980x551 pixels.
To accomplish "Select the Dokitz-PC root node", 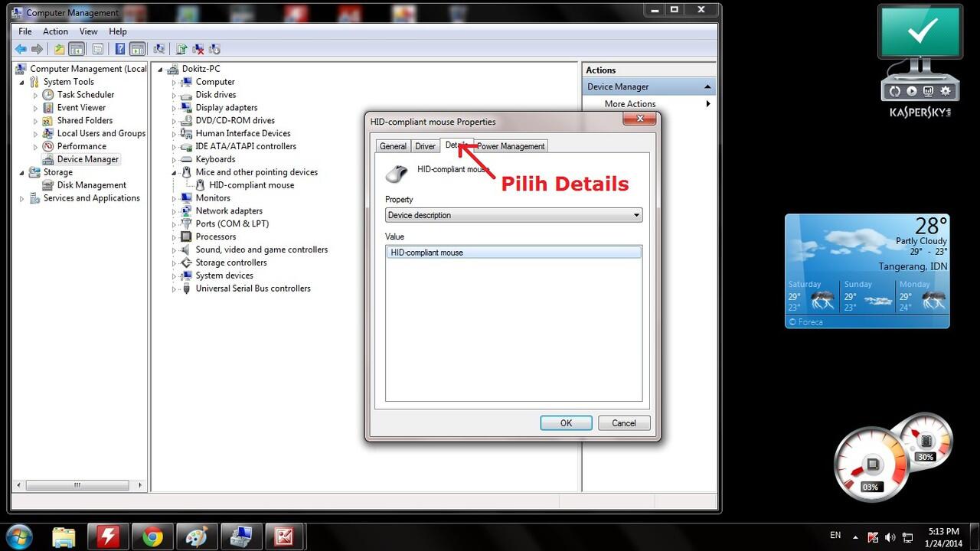I will [x=201, y=69].
